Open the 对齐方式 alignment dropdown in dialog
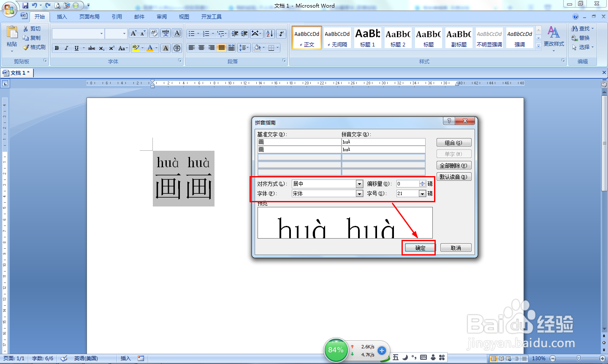The height and width of the screenshot is (364, 608). [359, 184]
